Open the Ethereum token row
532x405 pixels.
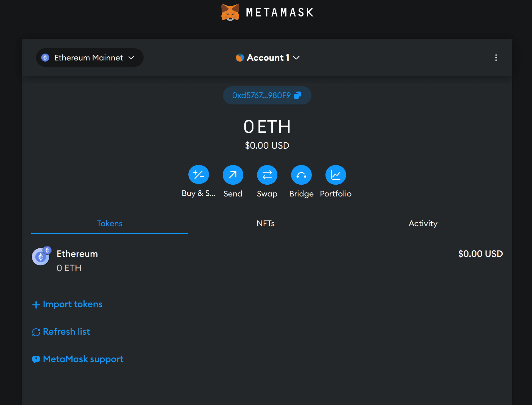[x=267, y=260]
